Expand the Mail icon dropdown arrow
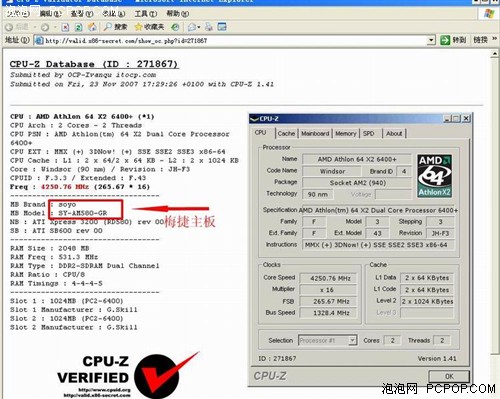This screenshot has width=500, height=399. (x=199, y=27)
